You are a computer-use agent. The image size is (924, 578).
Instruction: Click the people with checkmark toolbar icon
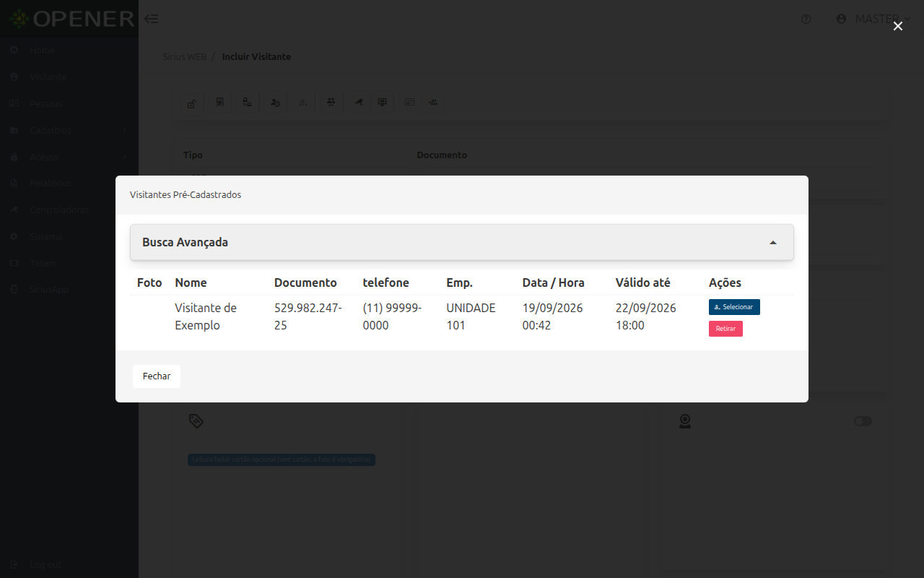[433, 102]
